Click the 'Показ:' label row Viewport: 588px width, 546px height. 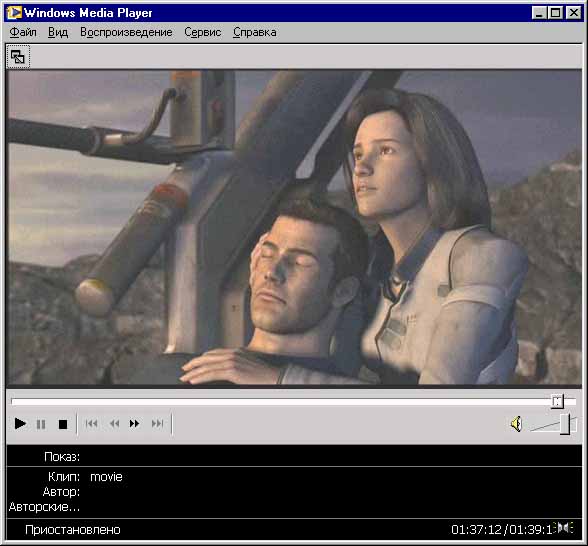coord(294,456)
